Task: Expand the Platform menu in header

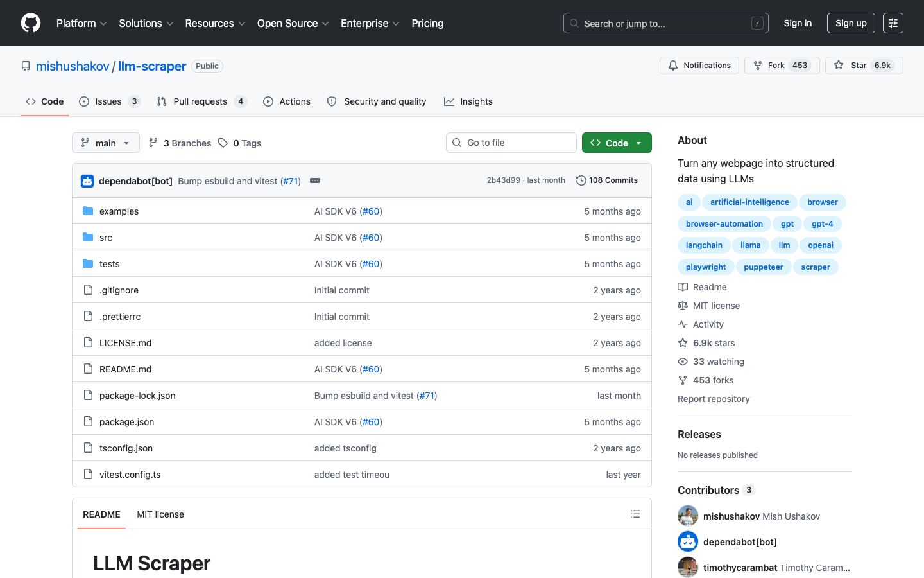Action: point(81,23)
